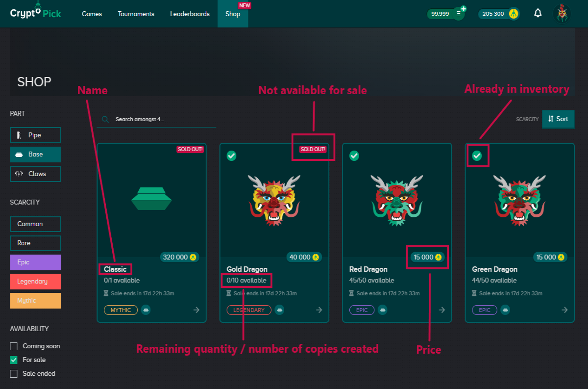Click the Red Dragon item name
This screenshot has height=389, width=588.
click(368, 269)
